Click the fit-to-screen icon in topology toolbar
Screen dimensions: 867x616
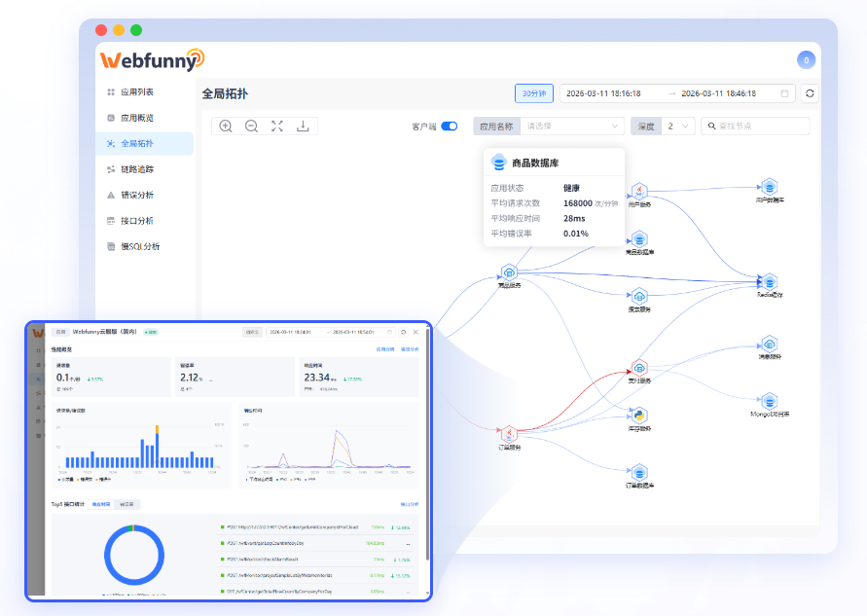[x=277, y=126]
